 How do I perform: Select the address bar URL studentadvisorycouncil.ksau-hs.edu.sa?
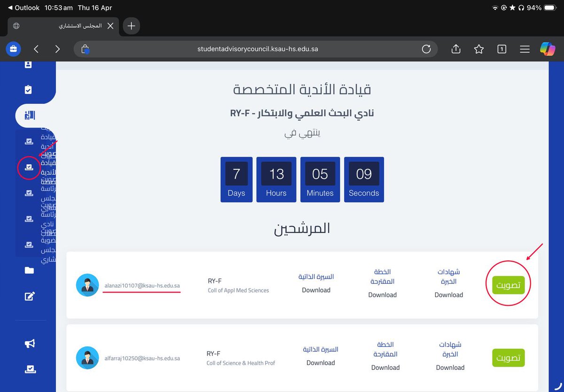click(x=258, y=49)
